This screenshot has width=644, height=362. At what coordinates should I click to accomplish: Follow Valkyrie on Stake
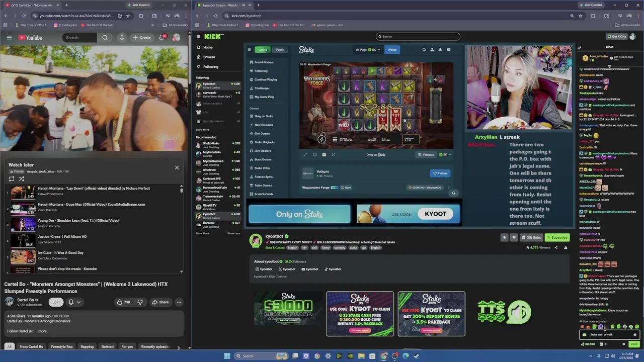[440, 173]
